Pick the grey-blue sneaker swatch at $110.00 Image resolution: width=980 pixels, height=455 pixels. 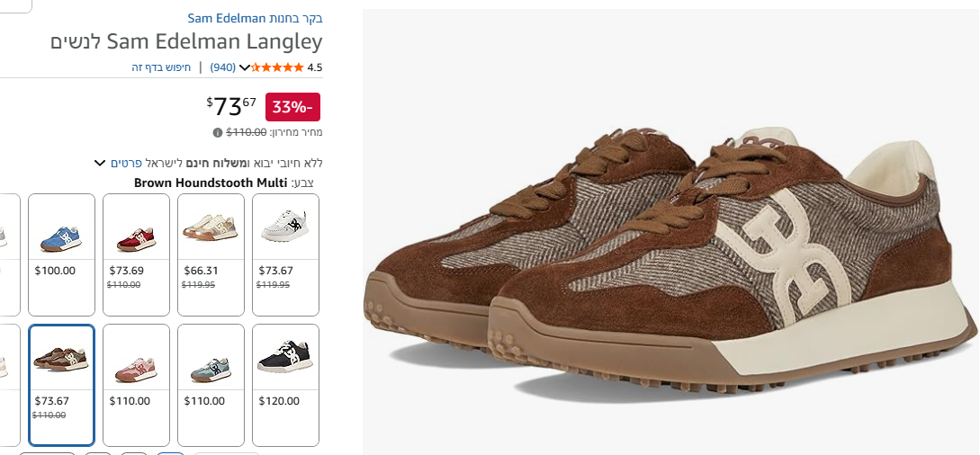(211, 385)
